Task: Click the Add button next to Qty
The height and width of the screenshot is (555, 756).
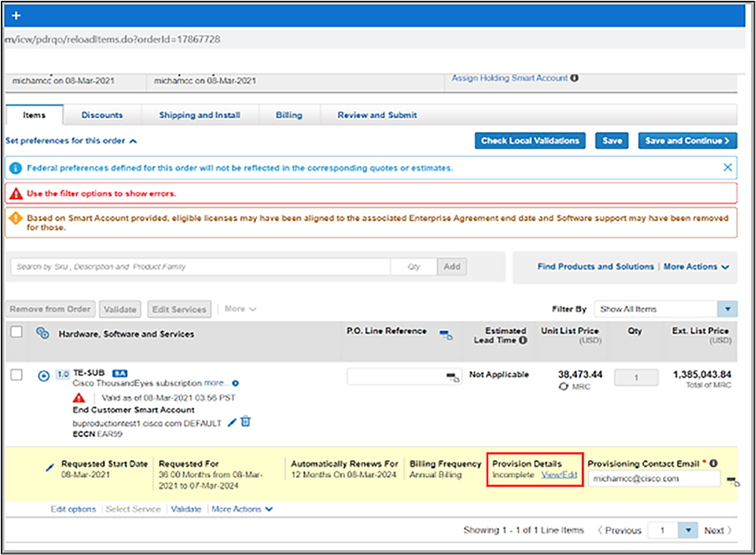Action: [x=452, y=267]
